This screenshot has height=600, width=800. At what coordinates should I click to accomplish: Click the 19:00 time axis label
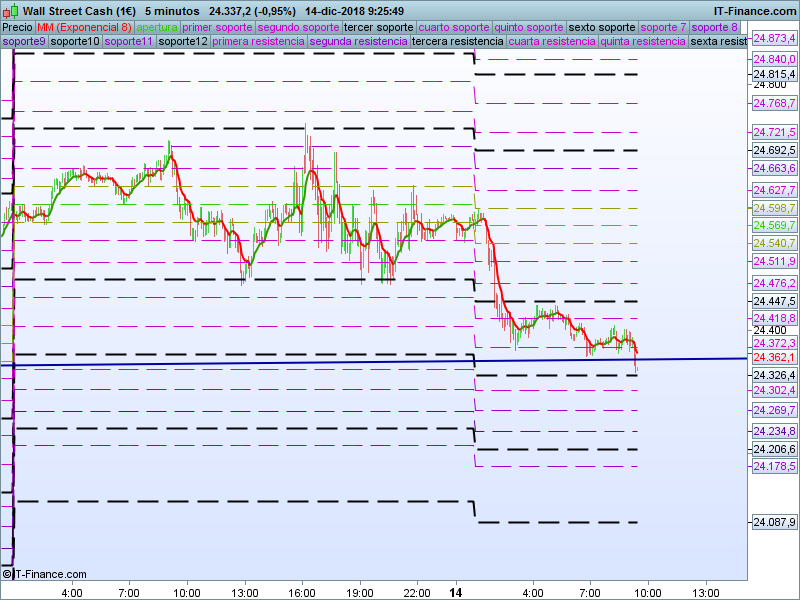[x=360, y=593]
